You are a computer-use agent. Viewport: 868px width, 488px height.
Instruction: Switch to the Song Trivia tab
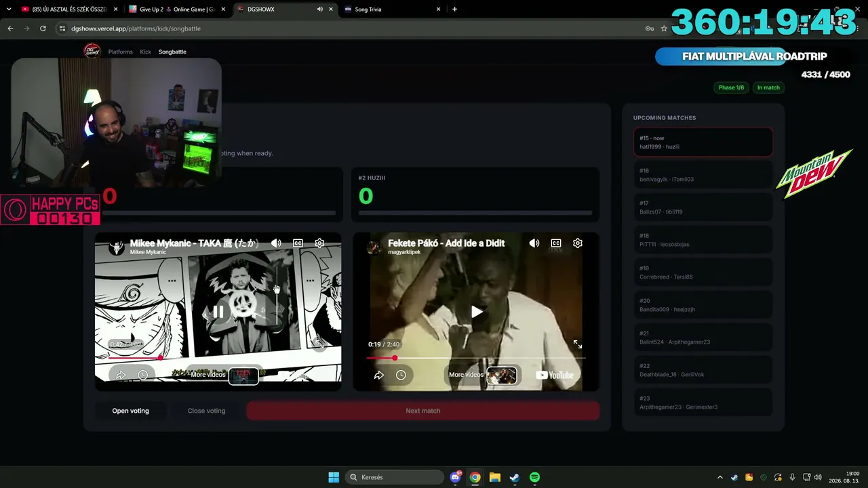click(x=393, y=9)
